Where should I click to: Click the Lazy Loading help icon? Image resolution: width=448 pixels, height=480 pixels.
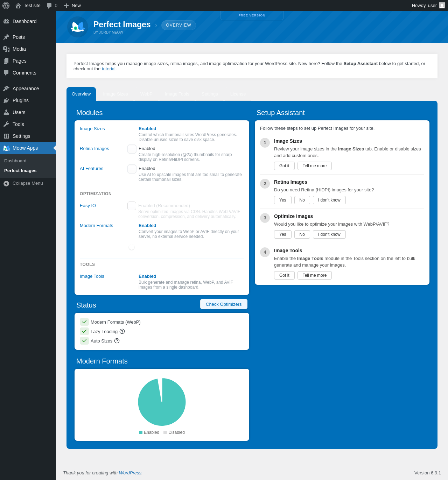coord(122,331)
